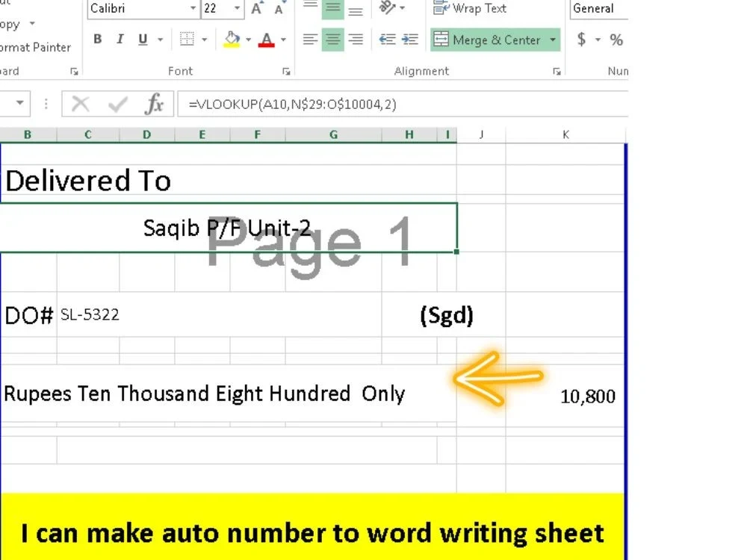Image resolution: width=747 pixels, height=560 pixels.
Task: Decrease font size with small A
Action: click(279, 8)
